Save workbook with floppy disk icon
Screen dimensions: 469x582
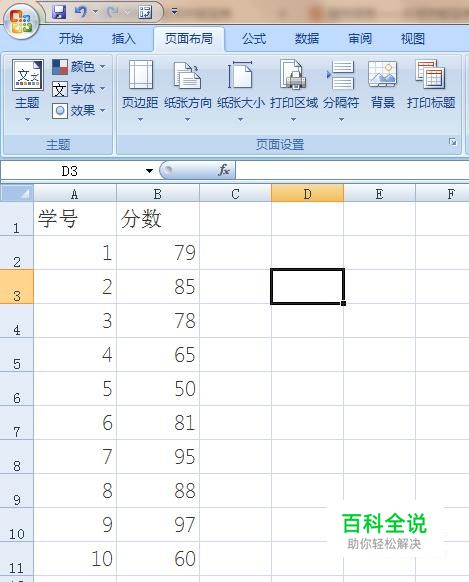[x=59, y=12]
